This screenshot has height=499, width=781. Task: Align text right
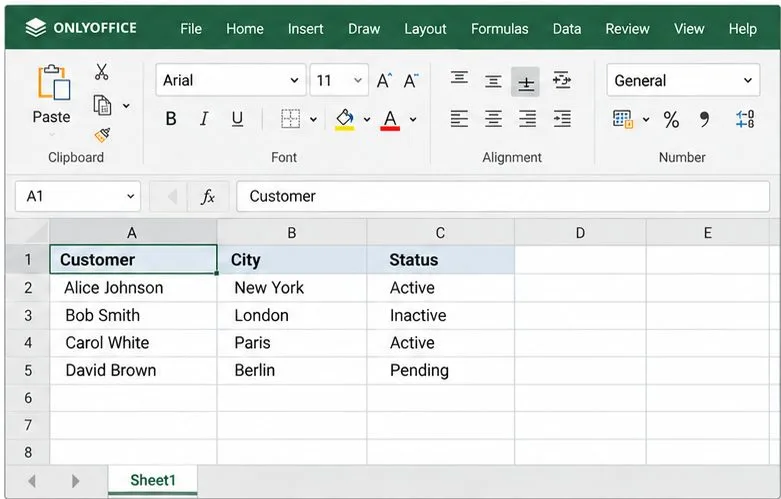pos(527,119)
